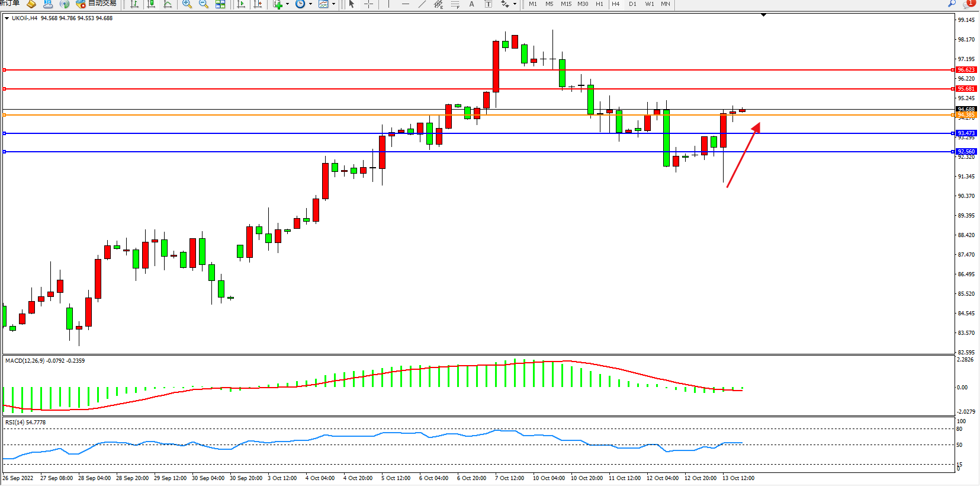
Task: Open the Indicators list dropdown arrow
Action: click(288, 4)
